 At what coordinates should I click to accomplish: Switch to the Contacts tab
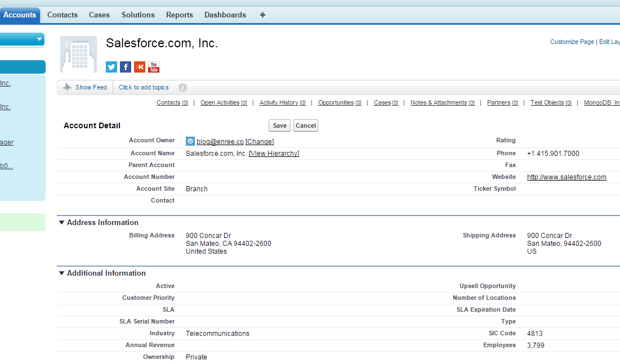[63, 15]
